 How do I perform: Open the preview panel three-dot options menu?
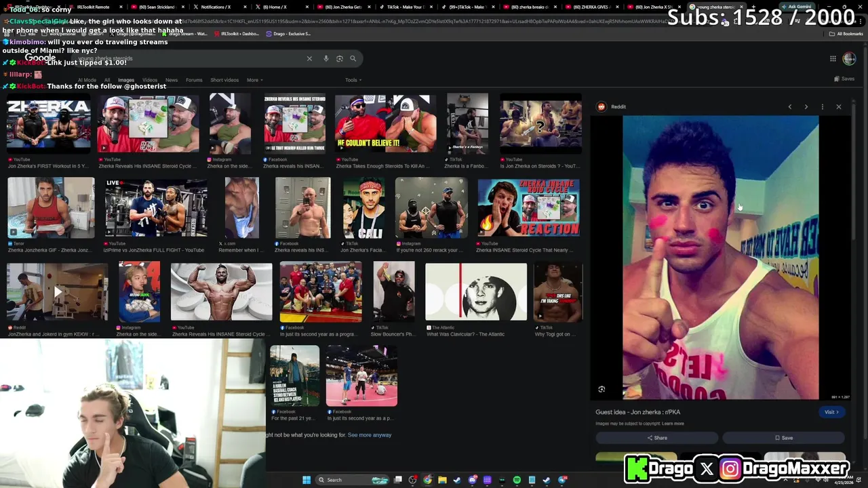[823, 107]
